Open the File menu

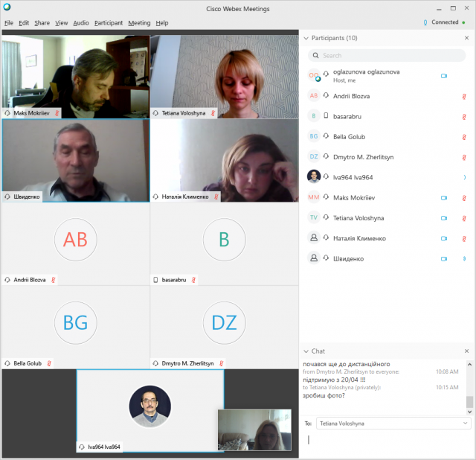(x=9, y=23)
